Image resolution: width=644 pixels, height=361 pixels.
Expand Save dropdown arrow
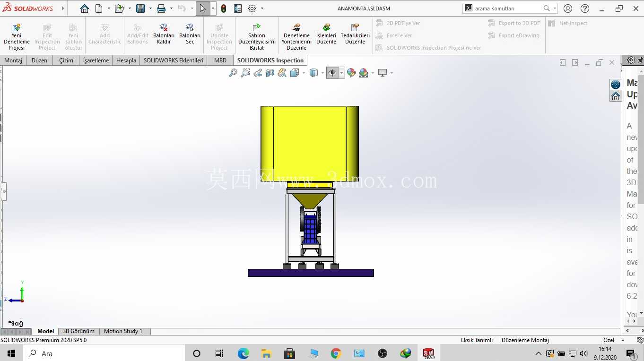pos(150,9)
